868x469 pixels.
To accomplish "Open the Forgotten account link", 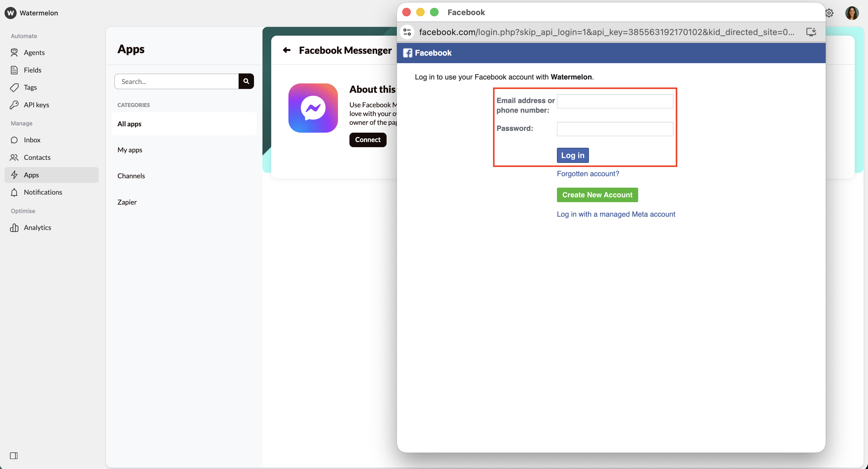I will pos(588,174).
